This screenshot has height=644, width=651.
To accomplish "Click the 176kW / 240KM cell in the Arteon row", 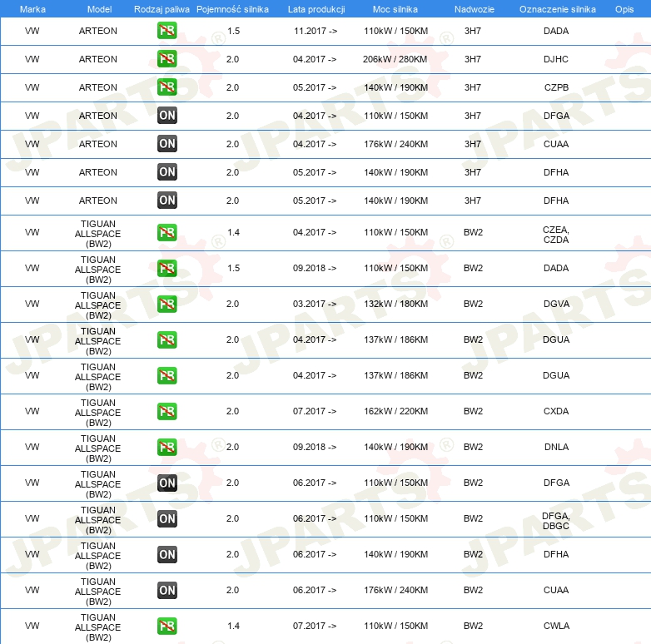I will (x=395, y=144).
